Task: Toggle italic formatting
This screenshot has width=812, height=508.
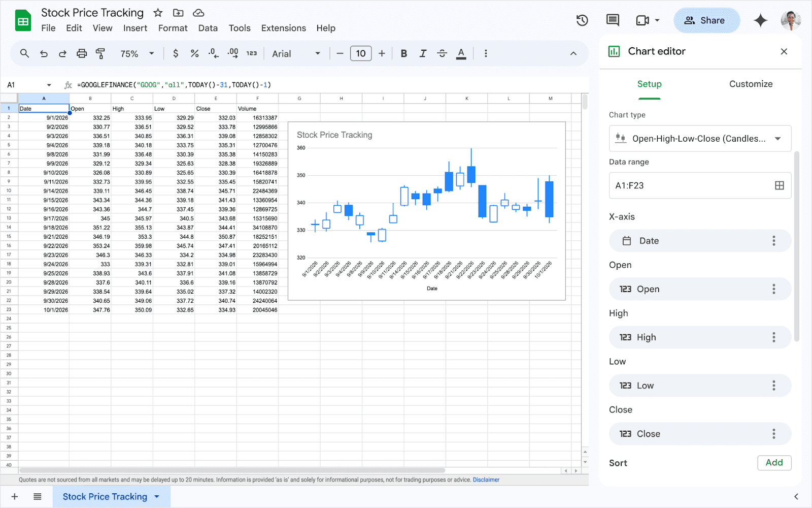Action: [x=423, y=53]
